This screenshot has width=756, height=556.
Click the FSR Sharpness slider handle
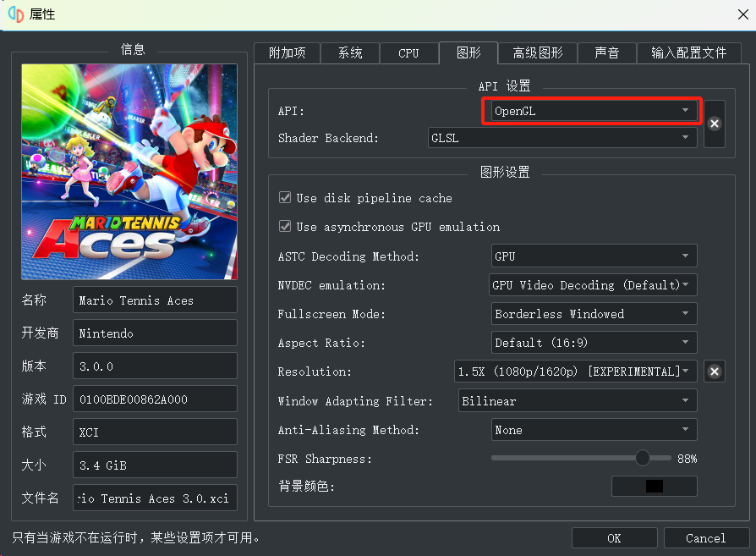coord(643,458)
